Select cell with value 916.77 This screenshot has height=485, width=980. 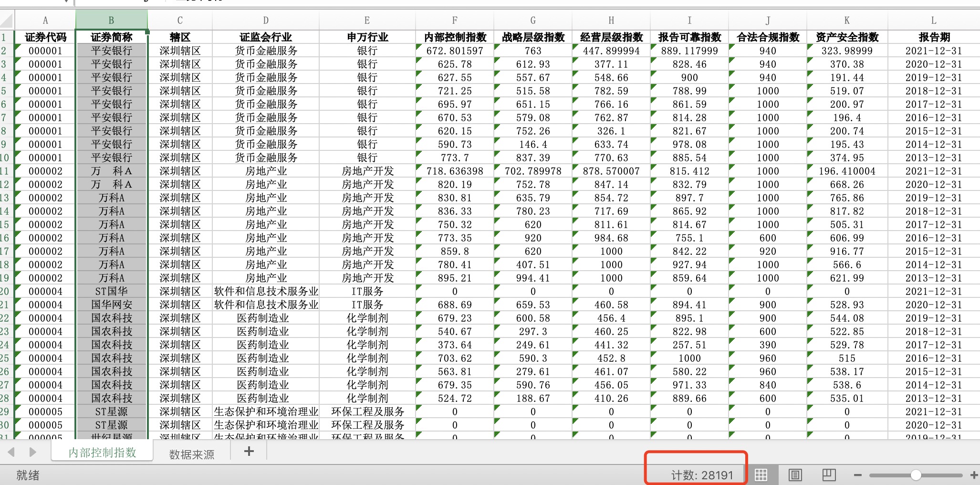847,251
